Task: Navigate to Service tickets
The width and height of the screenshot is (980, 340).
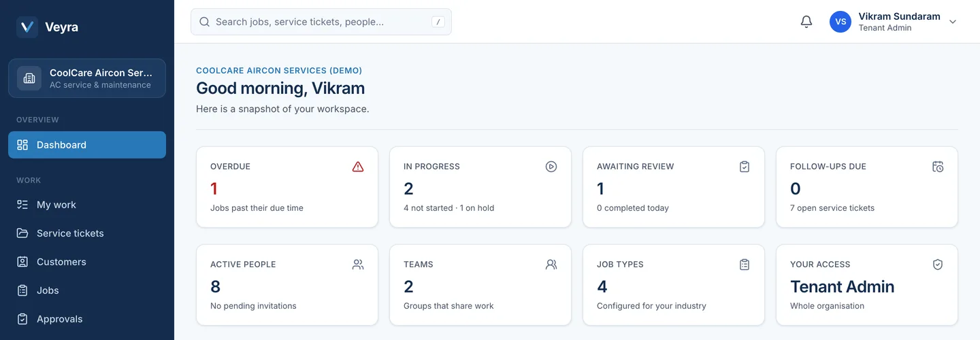Action: click(x=87, y=233)
